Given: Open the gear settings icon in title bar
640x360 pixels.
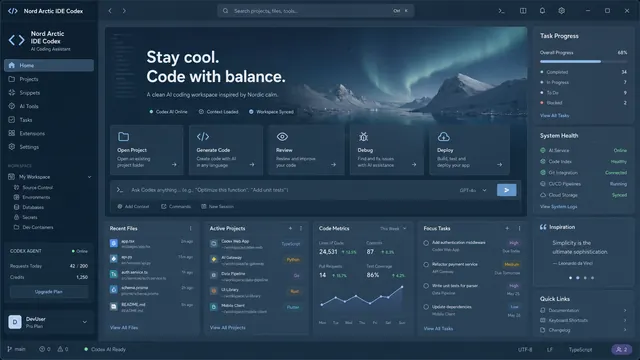Looking at the screenshot, I should [x=562, y=11].
